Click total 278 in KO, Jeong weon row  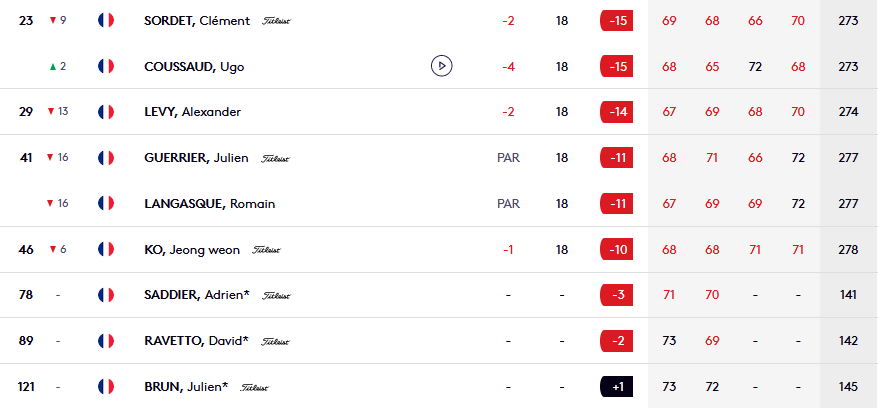[x=848, y=249]
